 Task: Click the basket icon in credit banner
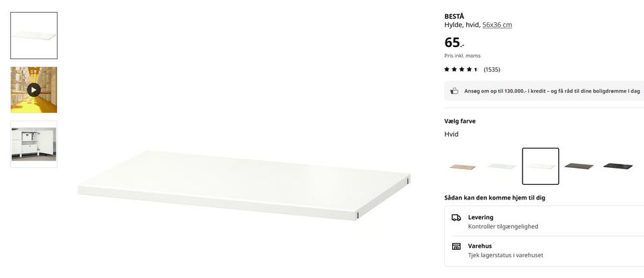tap(454, 91)
